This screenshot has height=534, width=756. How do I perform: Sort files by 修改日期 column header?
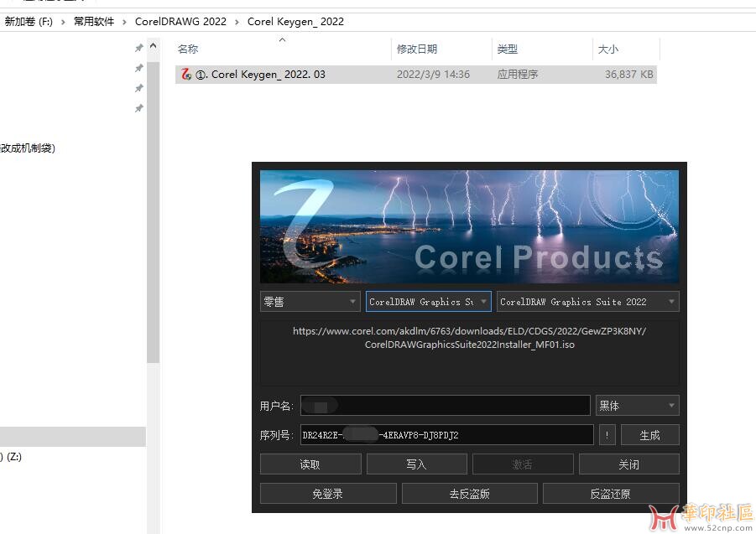click(x=416, y=49)
